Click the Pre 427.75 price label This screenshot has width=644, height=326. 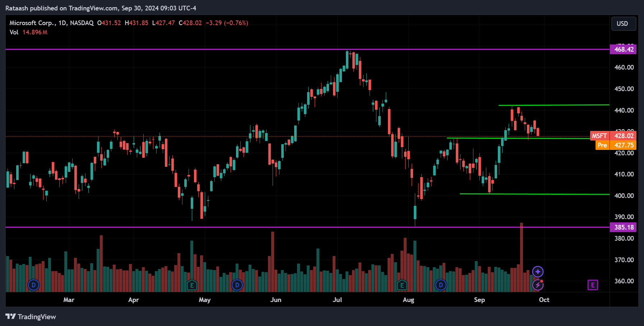pos(616,145)
